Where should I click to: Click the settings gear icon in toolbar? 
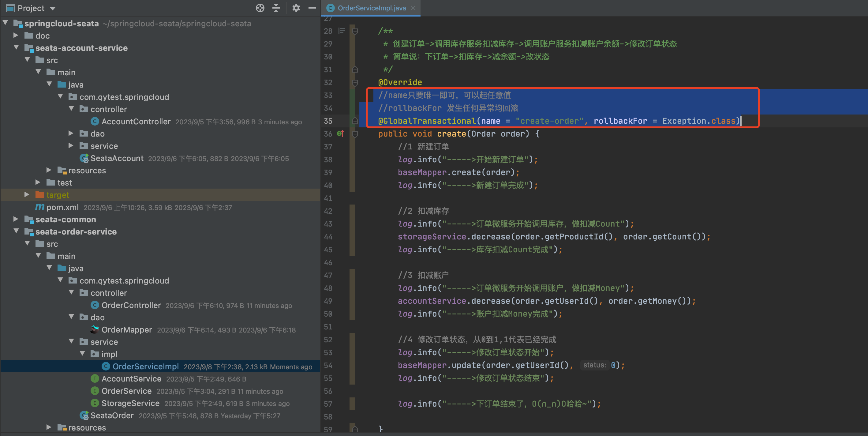(x=295, y=8)
